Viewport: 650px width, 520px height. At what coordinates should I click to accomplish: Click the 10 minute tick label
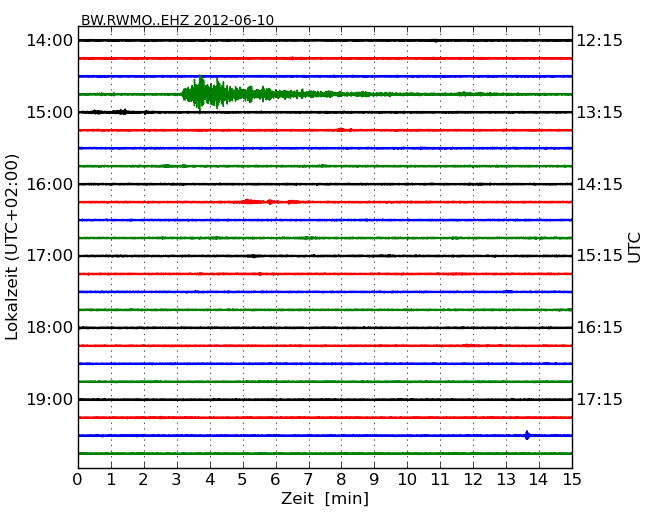pyautogui.click(x=407, y=480)
